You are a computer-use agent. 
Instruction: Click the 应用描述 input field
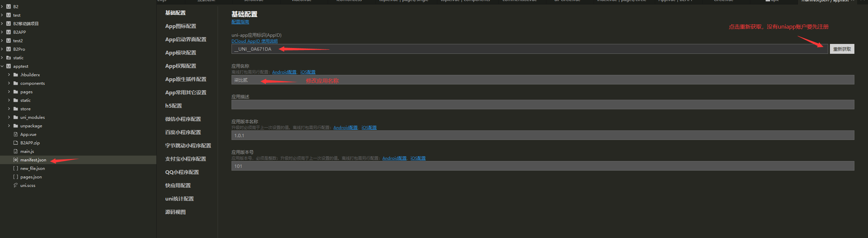(x=543, y=105)
